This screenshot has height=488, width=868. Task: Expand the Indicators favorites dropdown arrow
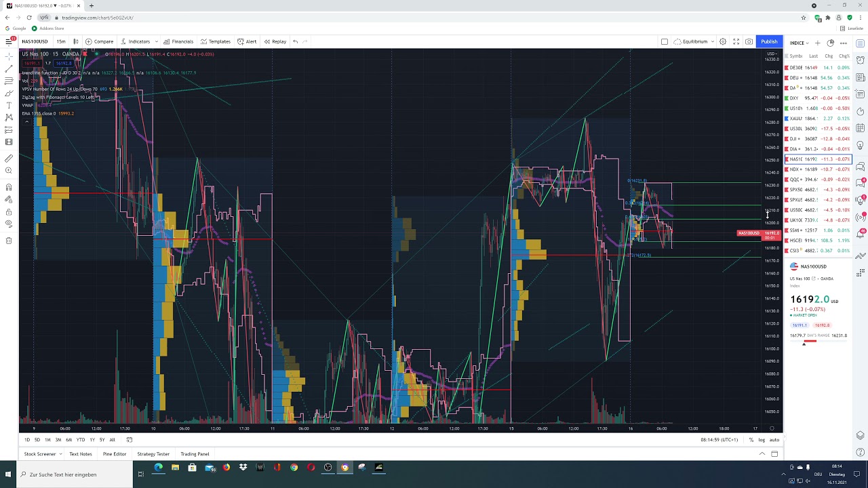157,41
